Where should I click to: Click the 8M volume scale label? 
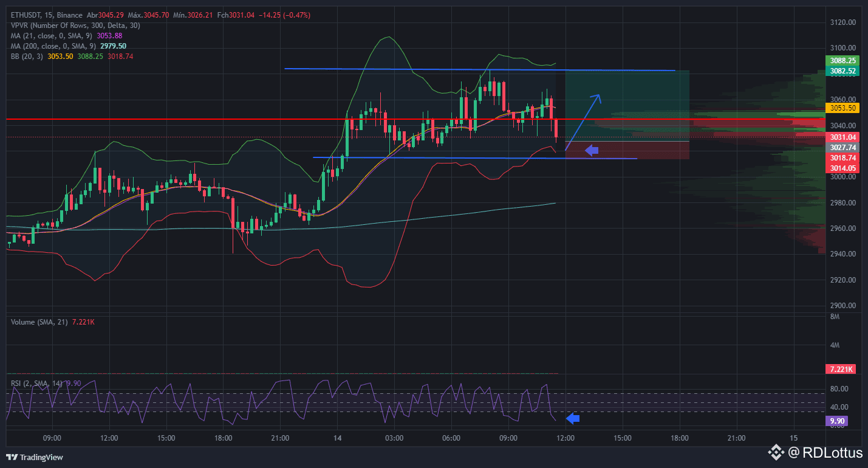pos(835,317)
